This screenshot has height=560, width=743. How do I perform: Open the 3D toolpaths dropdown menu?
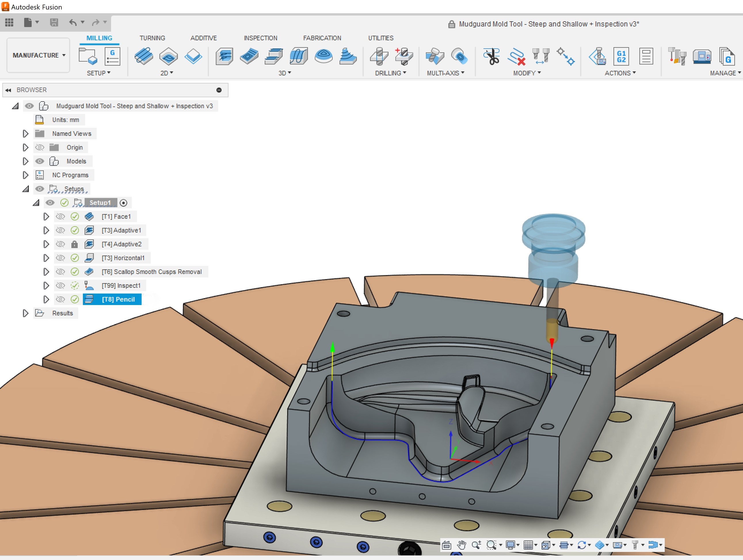[285, 73]
